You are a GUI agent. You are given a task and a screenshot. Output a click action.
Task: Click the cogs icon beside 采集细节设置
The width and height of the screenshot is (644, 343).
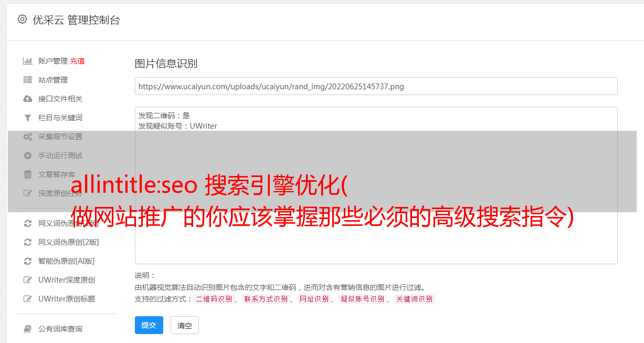tap(28, 137)
